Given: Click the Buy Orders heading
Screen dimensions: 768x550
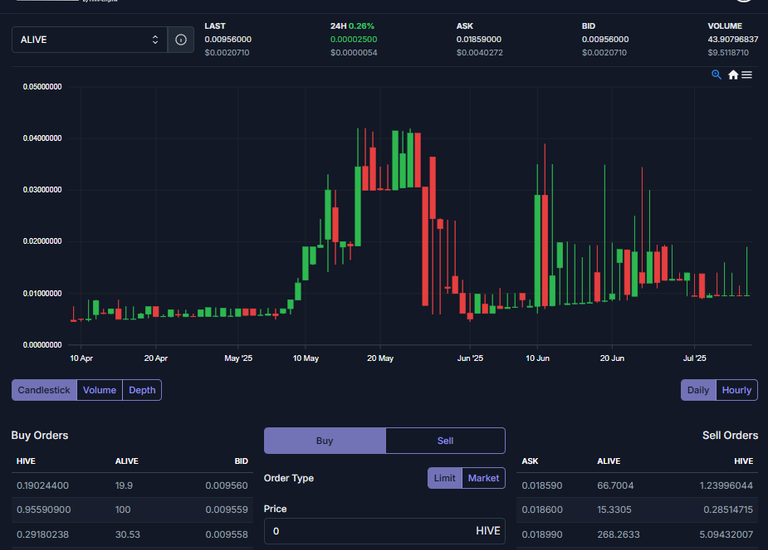Looking at the screenshot, I should (x=40, y=435).
